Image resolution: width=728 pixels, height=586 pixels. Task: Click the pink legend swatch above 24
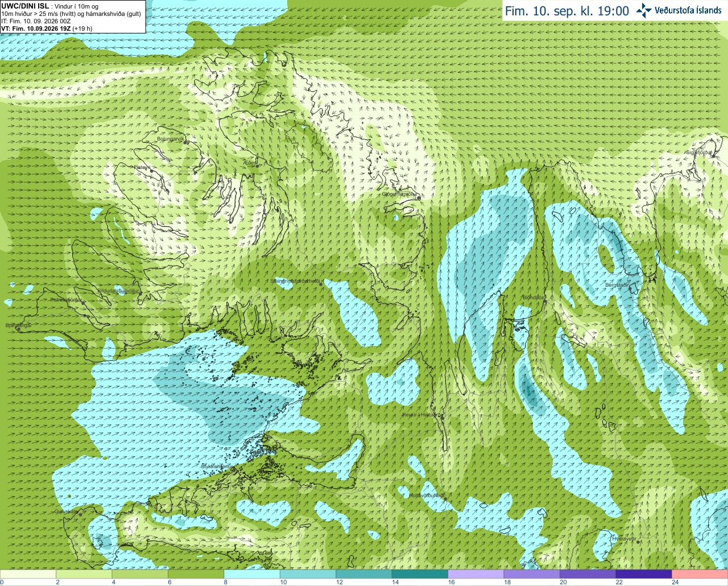coord(700,574)
